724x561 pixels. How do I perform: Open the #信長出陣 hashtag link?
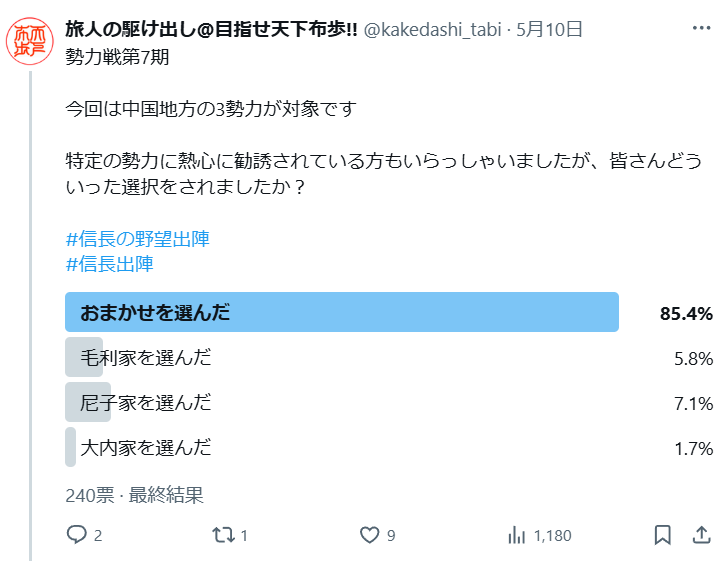point(110,264)
